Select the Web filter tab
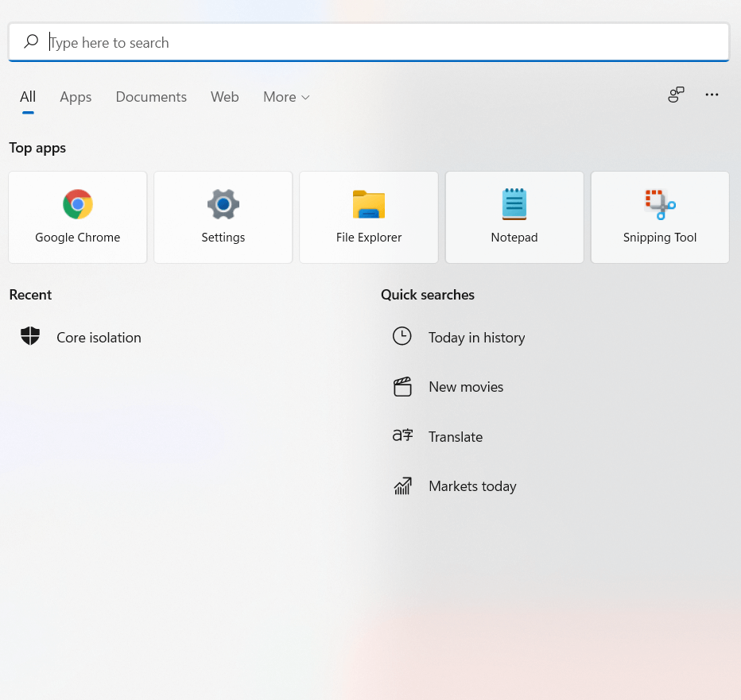 [224, 96]
